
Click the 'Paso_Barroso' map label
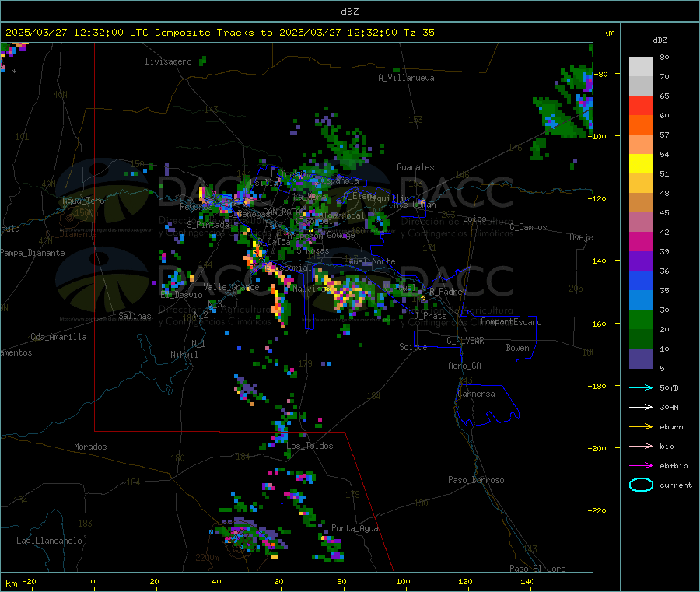476,480
